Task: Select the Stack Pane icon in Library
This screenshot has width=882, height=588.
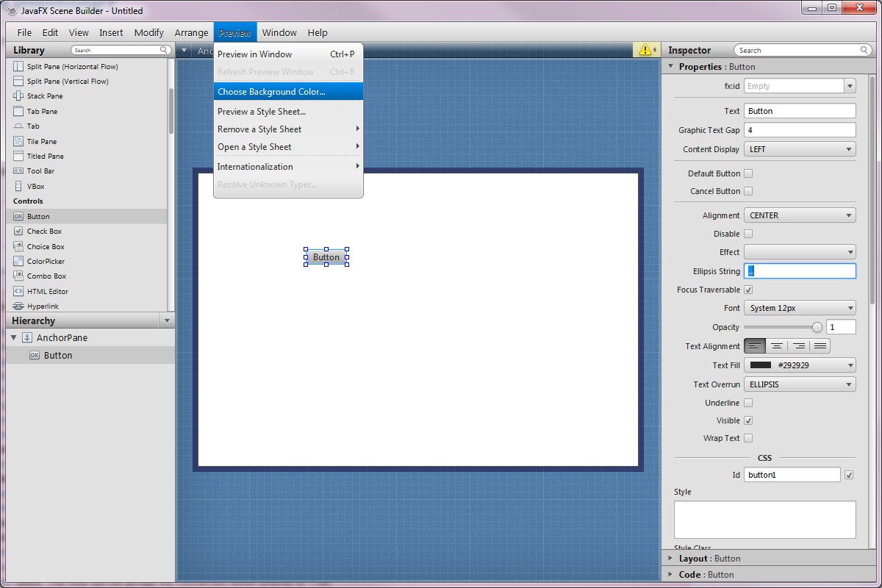Action: (x=18, y=96)
